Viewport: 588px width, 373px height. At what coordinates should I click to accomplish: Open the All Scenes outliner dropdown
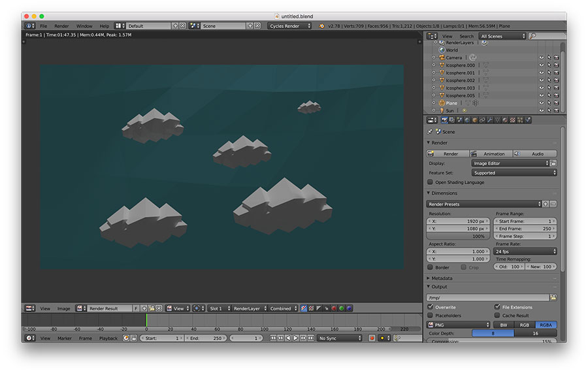point(502,36)
